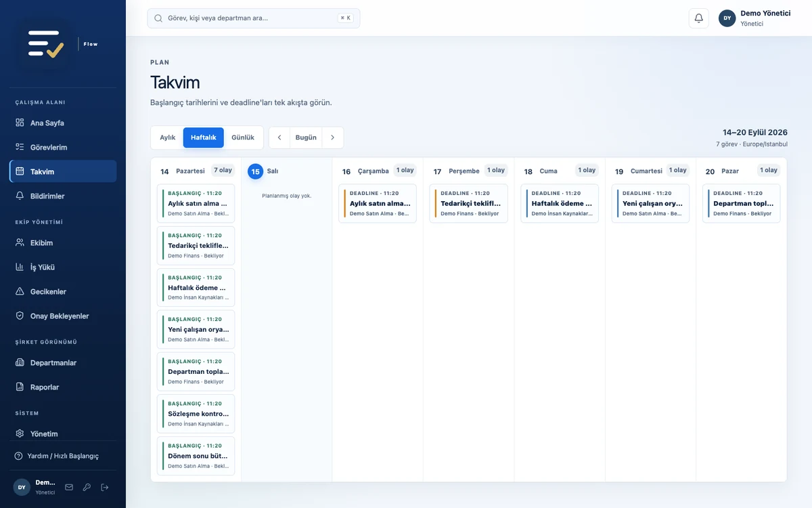Click the Bildirimler bell icon in sidebar
This screenshot has width=812, height=508.
(x=20, y=196)
